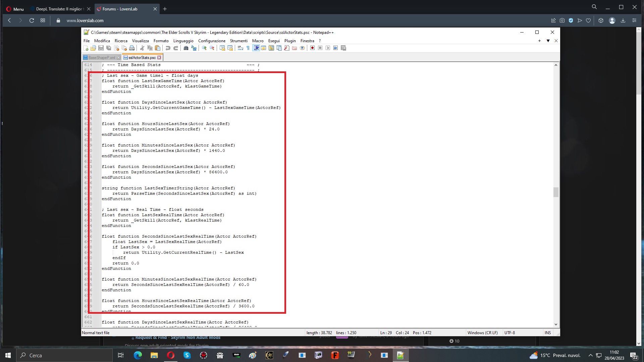The image size is (644, 362).
Task: Launch Nexus Mod Manager from the taskbar
Action: 236,355
